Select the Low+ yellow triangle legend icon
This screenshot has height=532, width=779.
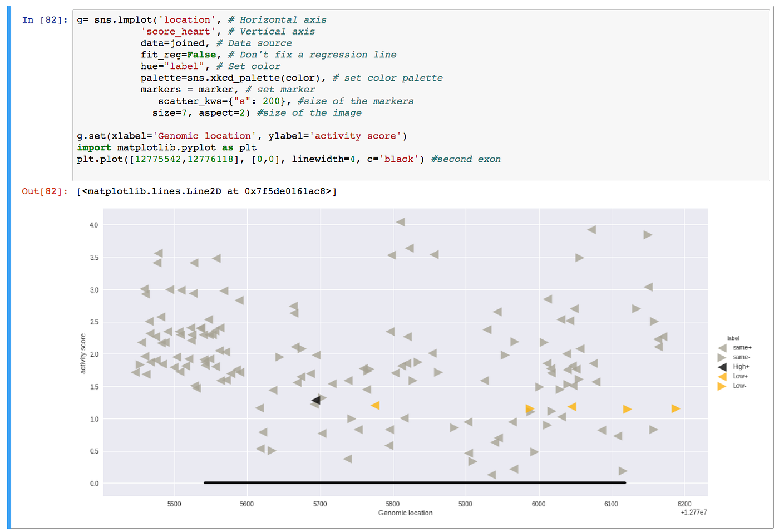point(722,376)
